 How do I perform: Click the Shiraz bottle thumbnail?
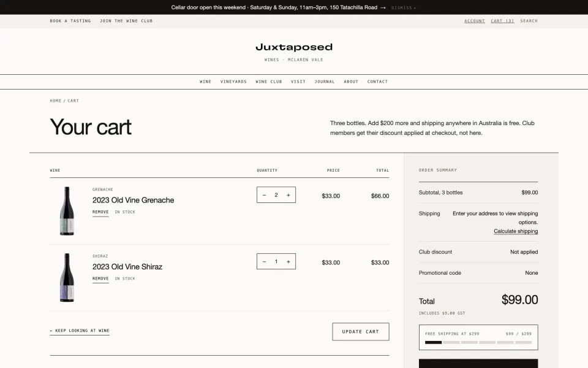pyautogui.click(x=67, y=277)
